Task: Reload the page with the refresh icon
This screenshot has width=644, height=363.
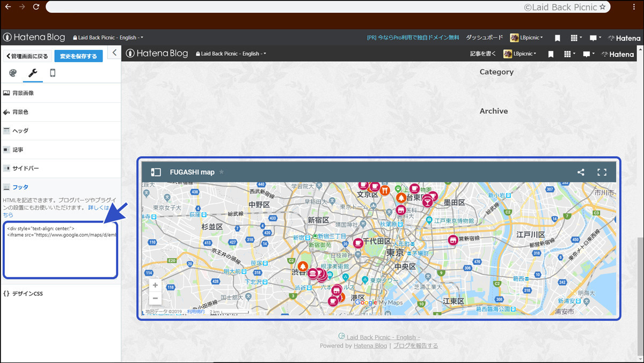Action: pyautogui.click(x=36, y=7)
